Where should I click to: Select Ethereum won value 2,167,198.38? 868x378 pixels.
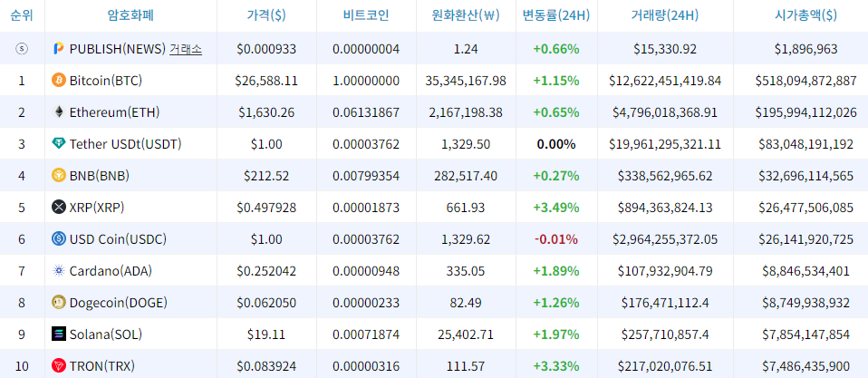(x=466, y=112)
